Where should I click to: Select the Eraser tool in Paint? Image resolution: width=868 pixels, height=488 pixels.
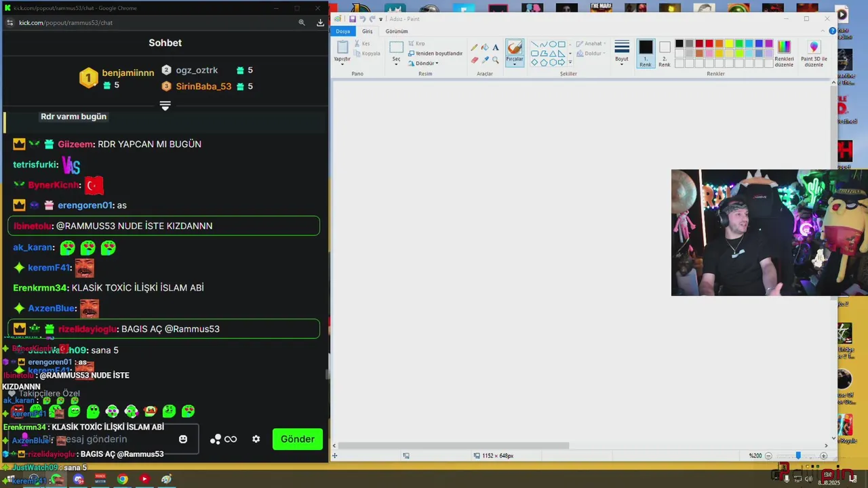pos(474,60)
